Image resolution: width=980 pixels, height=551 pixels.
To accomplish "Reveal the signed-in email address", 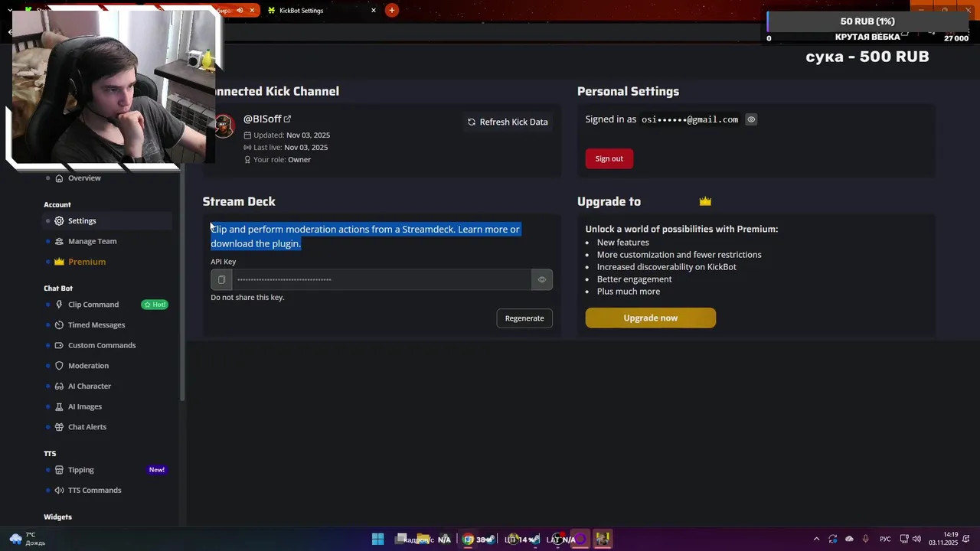I will point(751,119).
